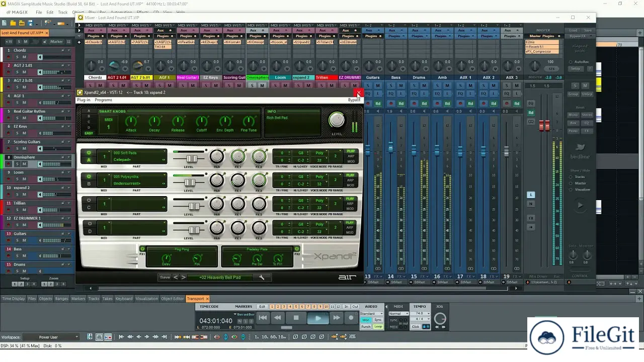Viewport: 644px width, 362px height.
Task: Open the File menu
Action: point(39,12)
